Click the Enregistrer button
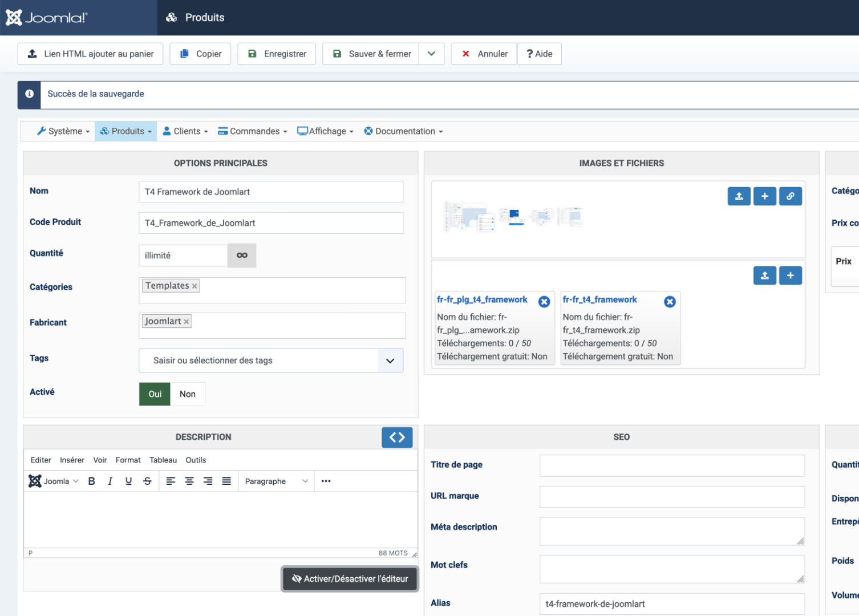The image size is (859, 616). pos(277,54)
